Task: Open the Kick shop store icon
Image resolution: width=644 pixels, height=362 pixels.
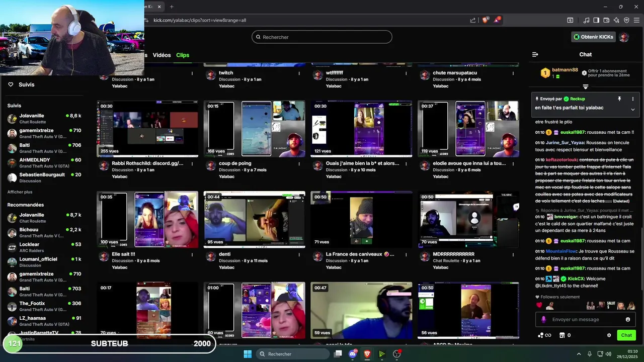Action: pos(562,335)
